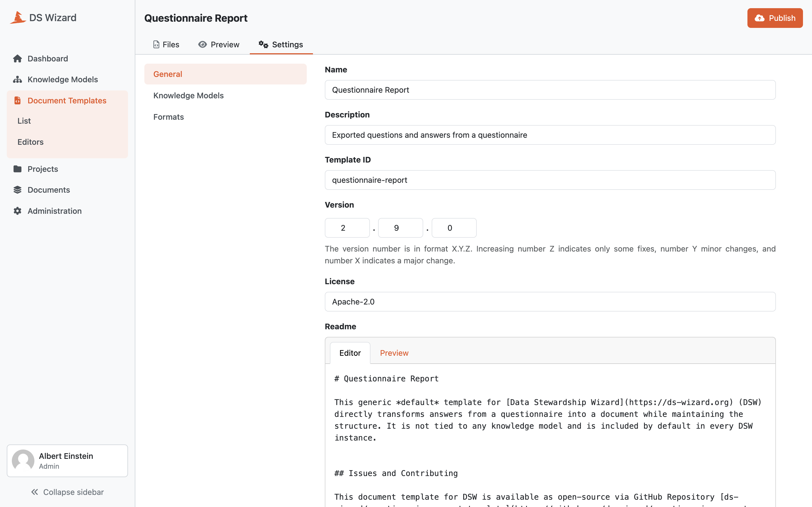812x507 pixels.
Task: Click the Knowledge Models sitemap icon
Action: point(17,79)
